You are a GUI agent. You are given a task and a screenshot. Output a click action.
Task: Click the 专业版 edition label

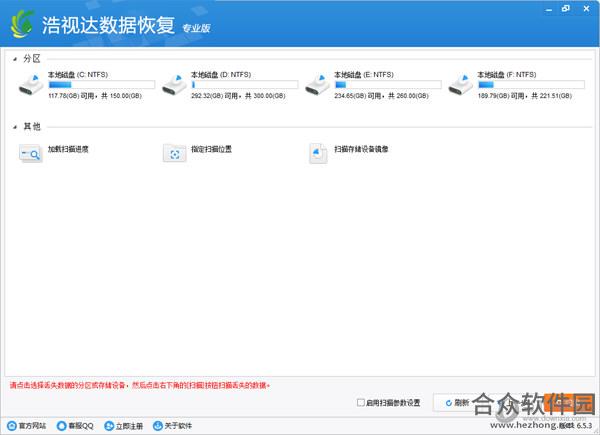(x=196, y=28)
